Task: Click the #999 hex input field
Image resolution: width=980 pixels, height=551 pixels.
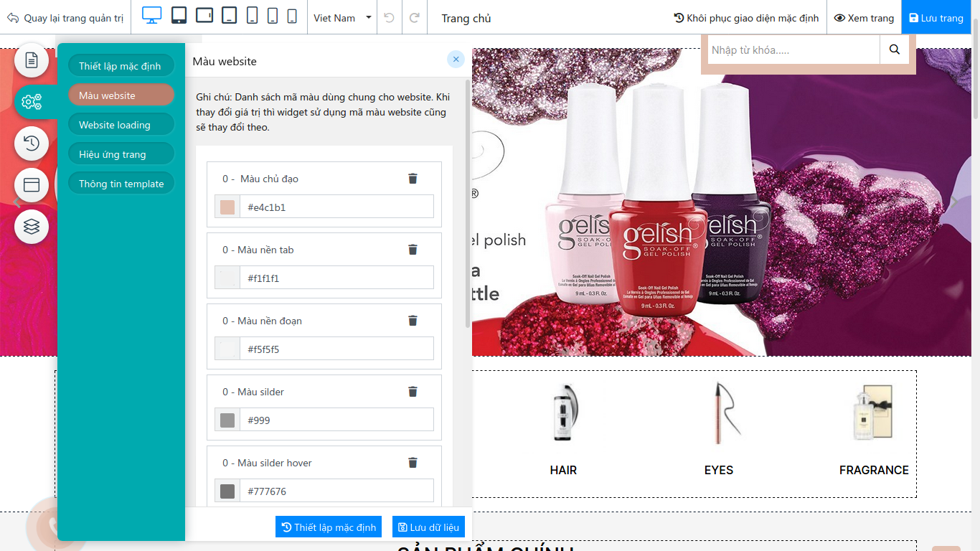Action: (x=336, y=420)
